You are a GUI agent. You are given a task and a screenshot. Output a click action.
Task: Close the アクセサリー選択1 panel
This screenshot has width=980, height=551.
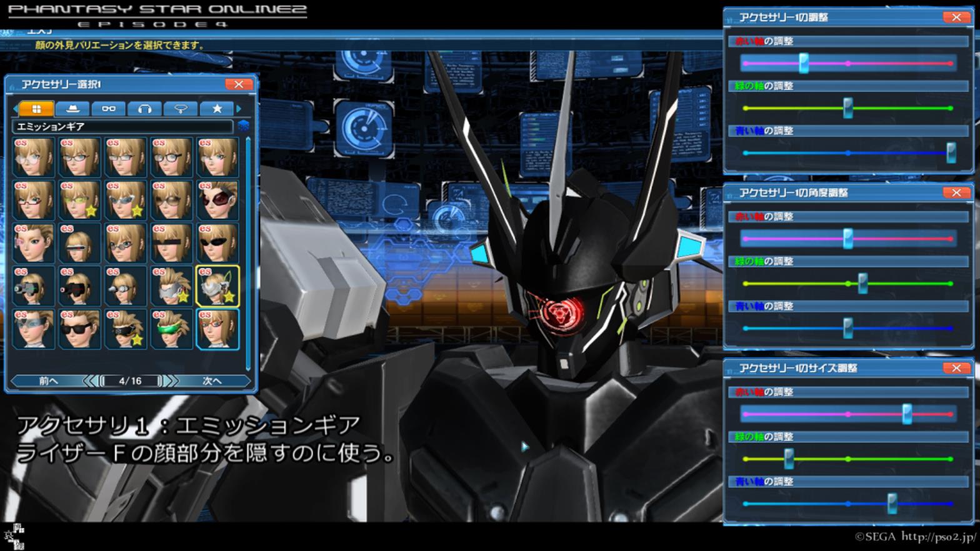pyautogui.click(x=239, y=84)
